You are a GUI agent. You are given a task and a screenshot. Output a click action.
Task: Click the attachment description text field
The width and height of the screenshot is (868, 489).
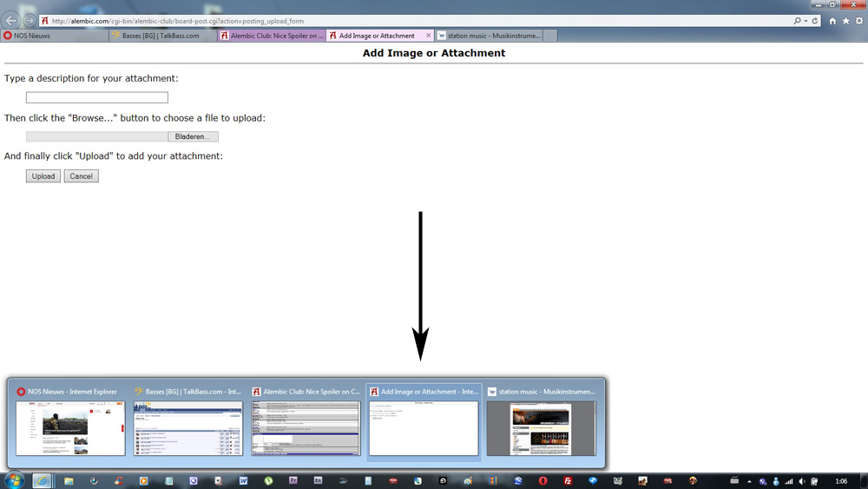pos(96,98)
